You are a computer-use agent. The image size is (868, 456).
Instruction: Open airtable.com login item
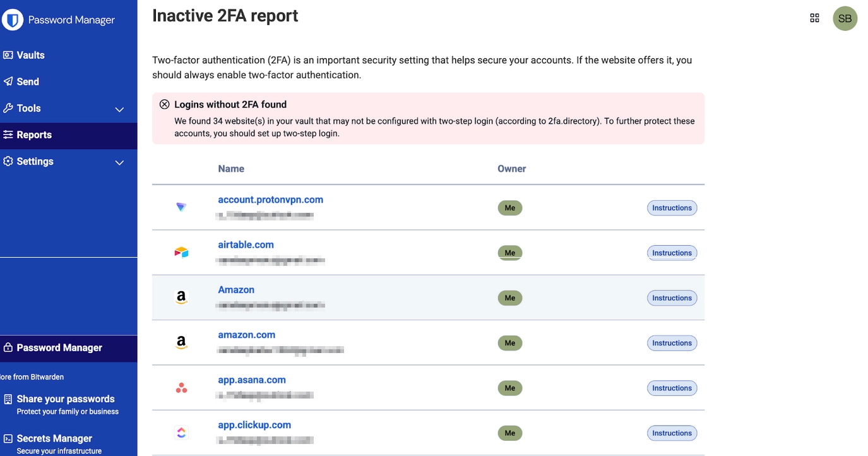(246, 244)
